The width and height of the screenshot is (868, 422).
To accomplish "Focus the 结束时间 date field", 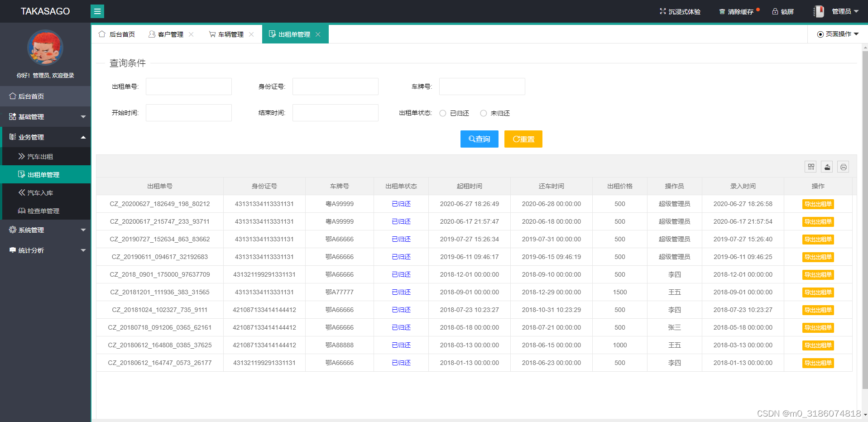I will click(x=336, y=113).
